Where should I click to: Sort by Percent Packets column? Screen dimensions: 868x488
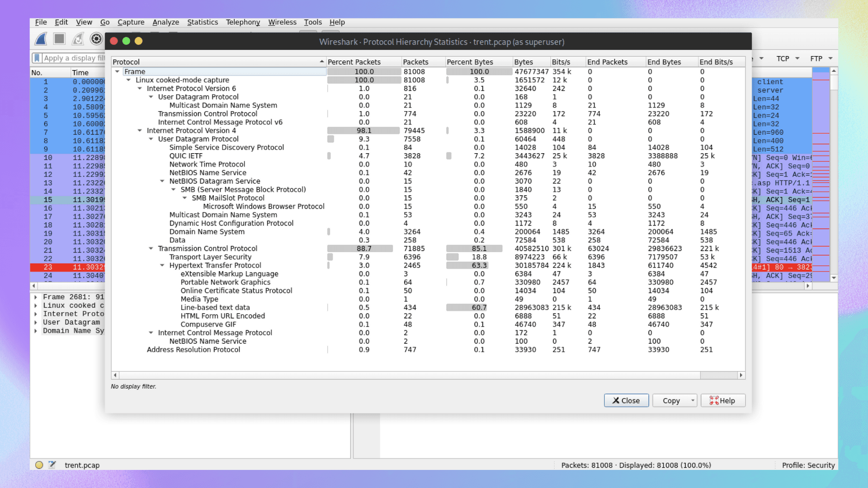point(364,62)
